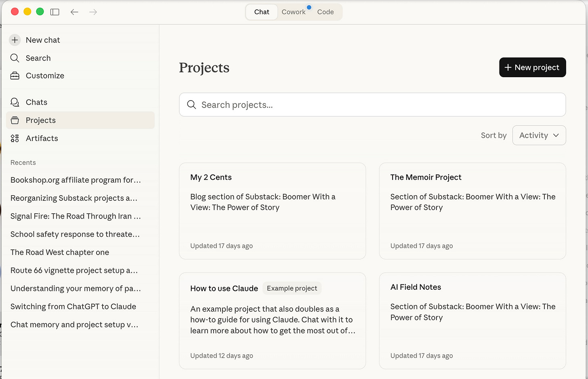
Task: Open the Bookshop.org affiliate program chat
Action: tap(76, 180)
